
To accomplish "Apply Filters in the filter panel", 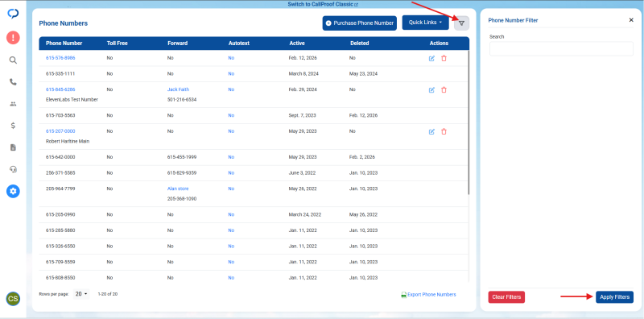I will [614, 297].
